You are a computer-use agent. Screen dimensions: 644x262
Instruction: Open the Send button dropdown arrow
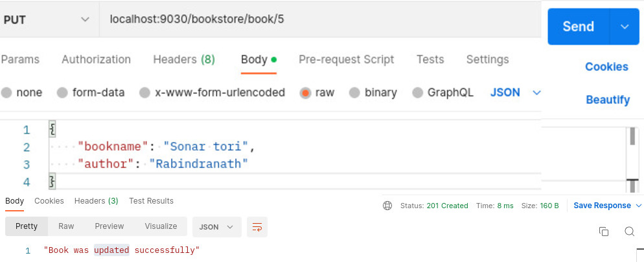click(x=625, y=27)
